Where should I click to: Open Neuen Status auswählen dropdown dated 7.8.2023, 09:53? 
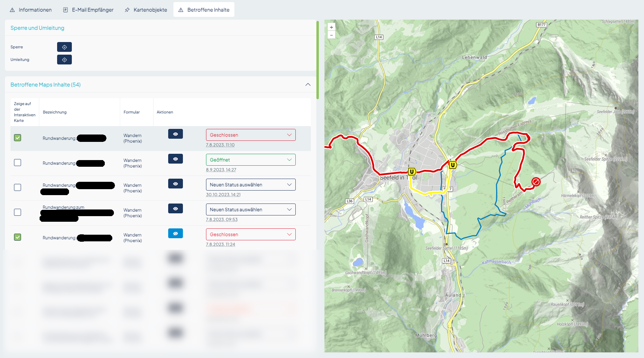(x=251, y=209)
